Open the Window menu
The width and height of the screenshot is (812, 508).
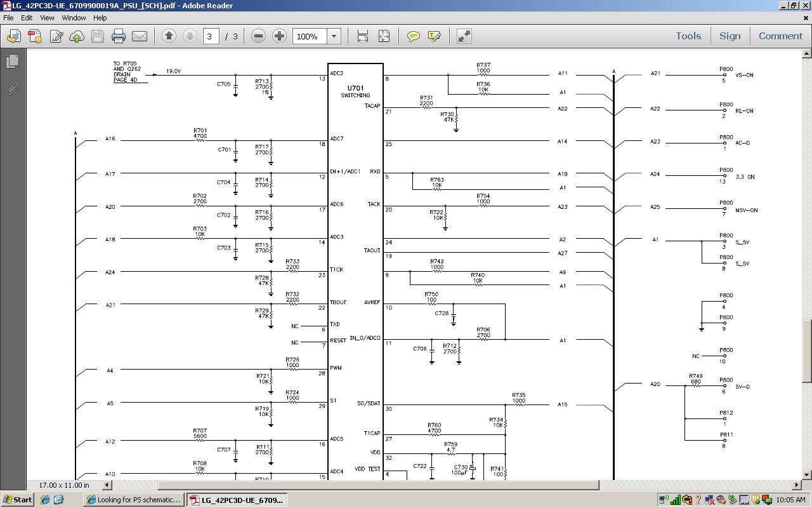point(74,18)
